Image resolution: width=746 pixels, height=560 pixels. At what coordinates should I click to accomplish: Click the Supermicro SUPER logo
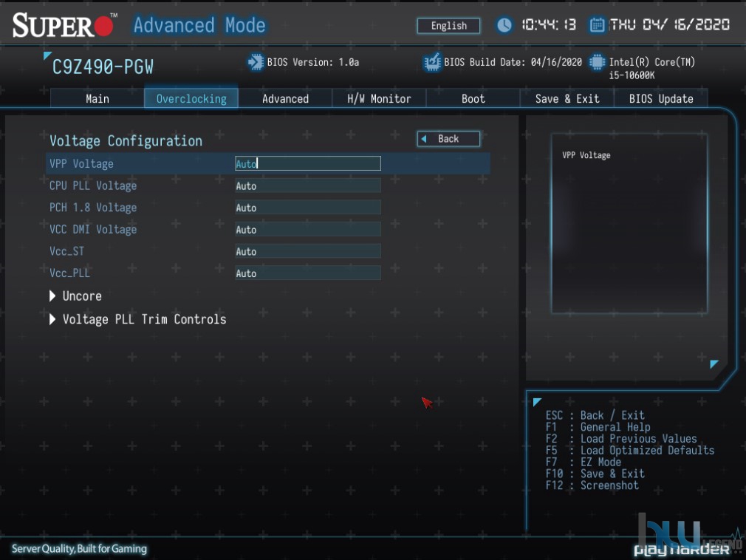point(64,24)
